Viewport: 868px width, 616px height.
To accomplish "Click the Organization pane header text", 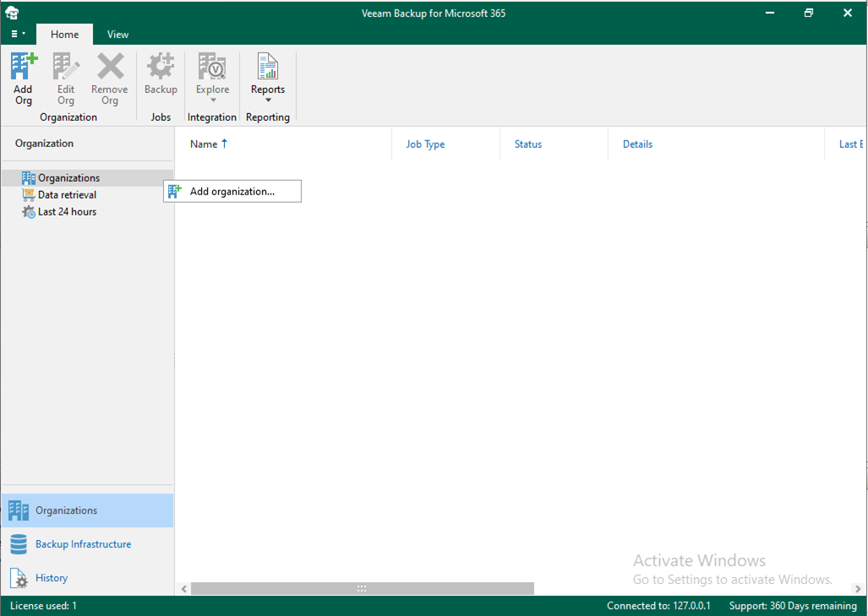I will click(44, 144).
